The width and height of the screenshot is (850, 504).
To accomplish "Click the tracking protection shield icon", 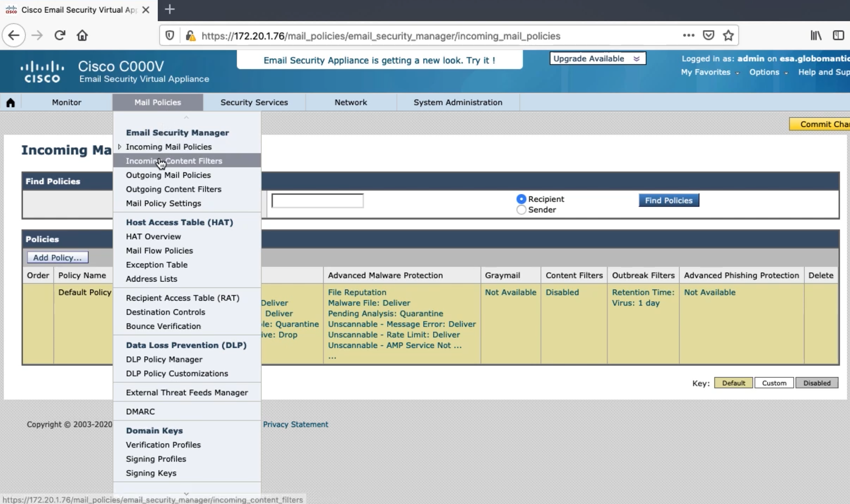I will point(169,36).
